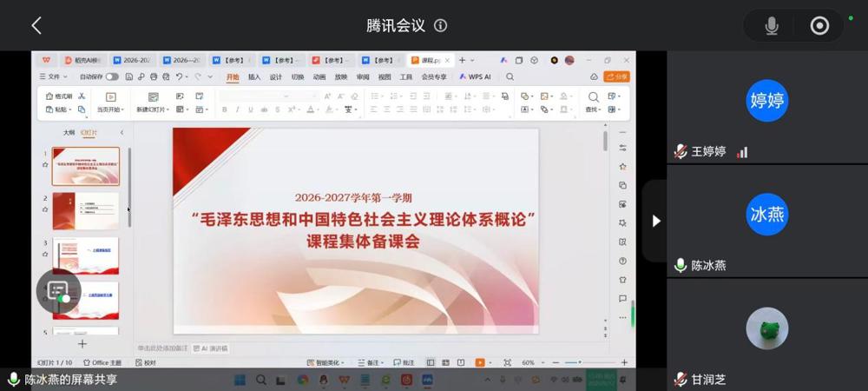Screen dimensions: 868x391
Task: Toggle underline formatting U
Action: [251, 109]
